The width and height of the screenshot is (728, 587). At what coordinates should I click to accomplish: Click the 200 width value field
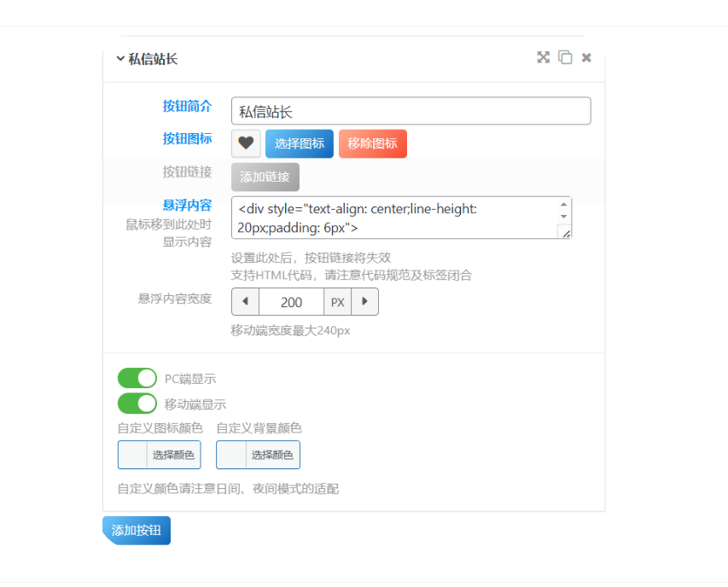(x=291, y=302)
